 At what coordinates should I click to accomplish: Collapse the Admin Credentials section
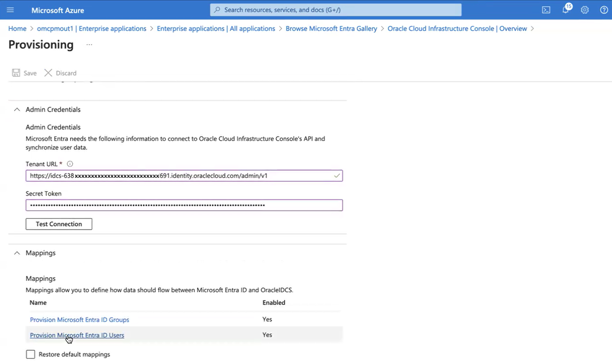point(16,109)
